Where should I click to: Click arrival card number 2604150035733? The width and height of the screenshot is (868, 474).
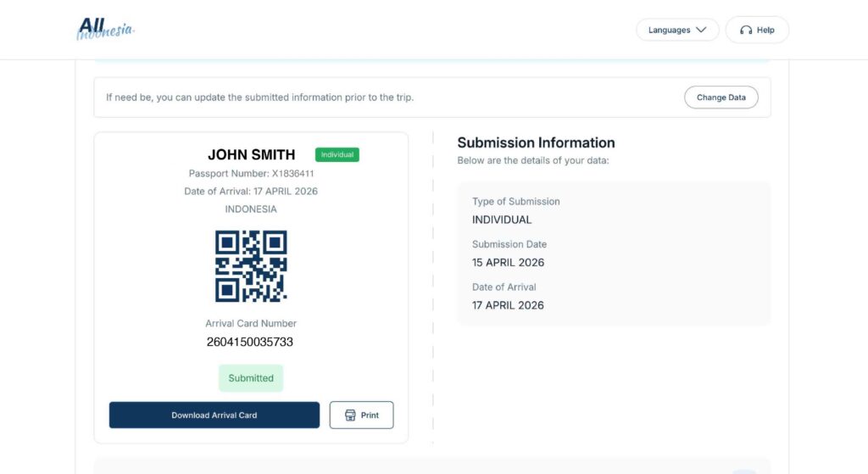coord(250,343)
